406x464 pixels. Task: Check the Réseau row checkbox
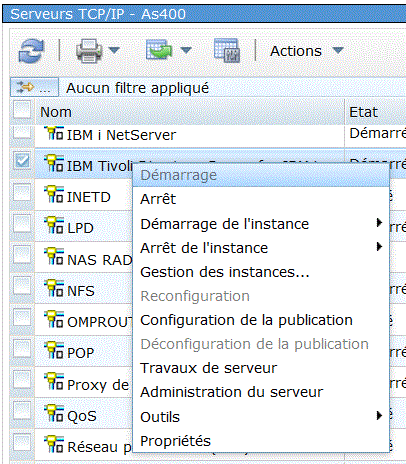point(22,442)
